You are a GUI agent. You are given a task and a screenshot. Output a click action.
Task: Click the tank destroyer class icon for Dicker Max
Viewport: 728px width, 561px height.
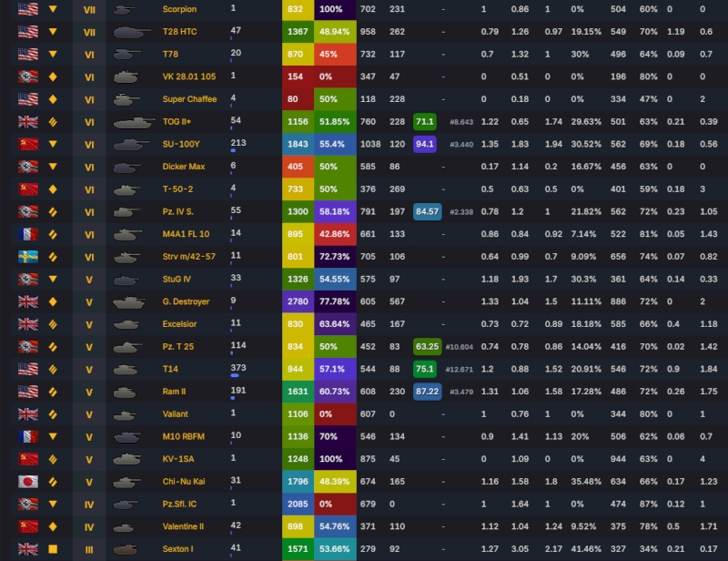[53, 167]
